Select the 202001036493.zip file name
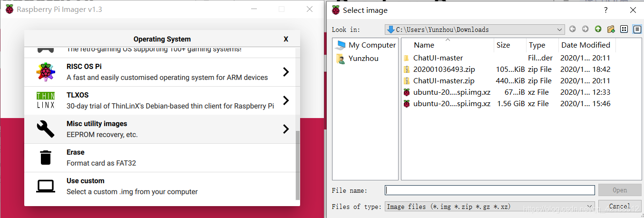The height and width of the screenshot is (218, 644). pos(444,69)
